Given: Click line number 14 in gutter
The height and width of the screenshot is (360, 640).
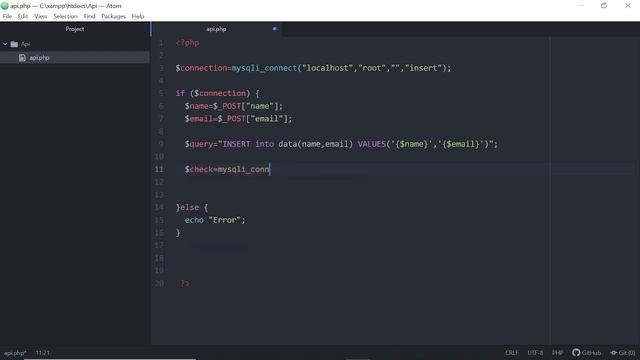Looking at the screenshot, I should point(159,207).
